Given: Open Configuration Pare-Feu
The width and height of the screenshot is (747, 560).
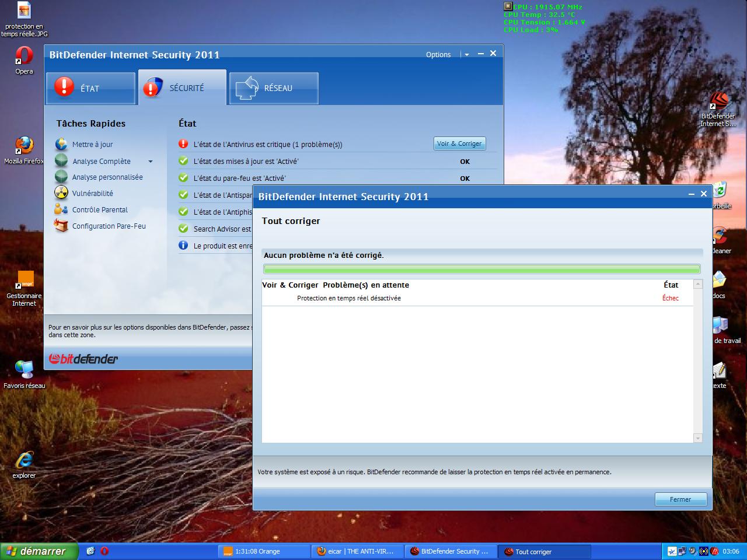Looking at the screenshot, I should coord(109,226).
